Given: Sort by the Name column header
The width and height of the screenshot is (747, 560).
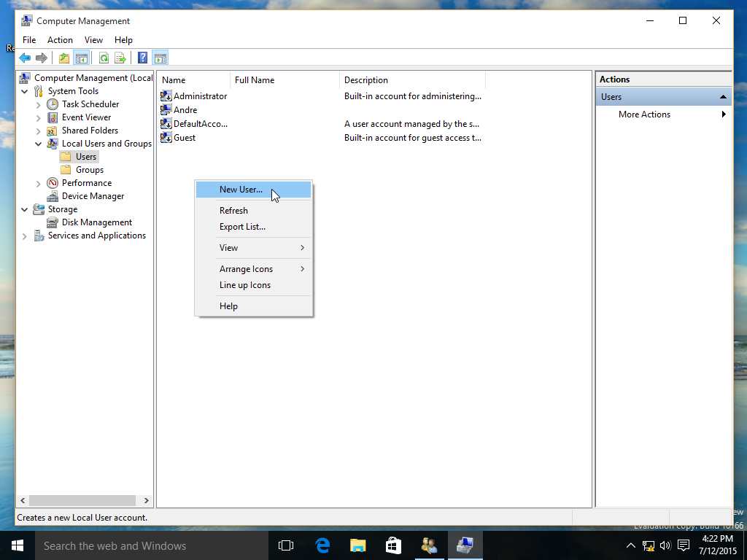Looking at the screenshot, I should coord(194,80).
